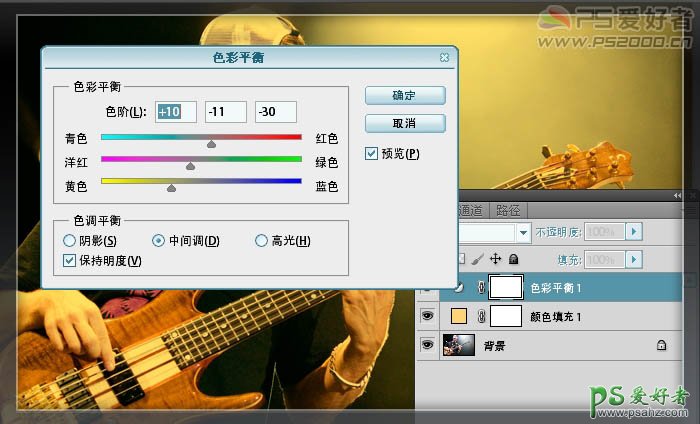Select the 阴影(S) shadows radio button
700x424 pixels.
click(69, 241)
